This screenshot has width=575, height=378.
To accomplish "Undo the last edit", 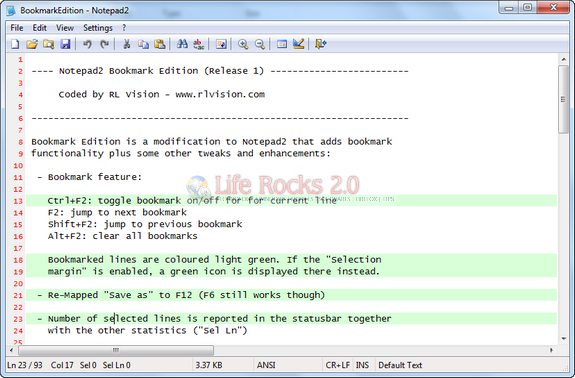I will 87,44.
